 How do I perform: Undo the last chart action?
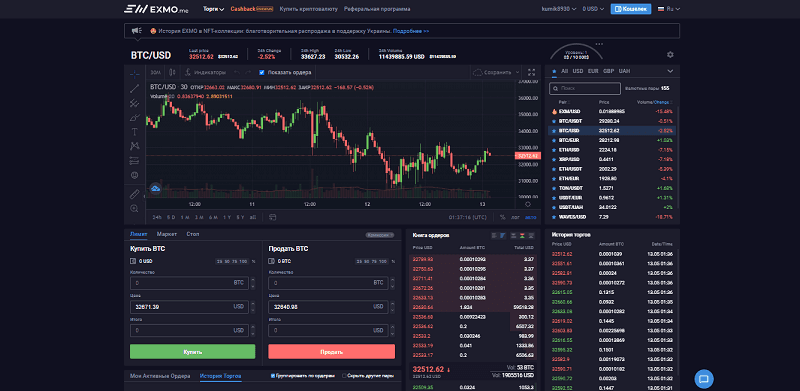237,72
